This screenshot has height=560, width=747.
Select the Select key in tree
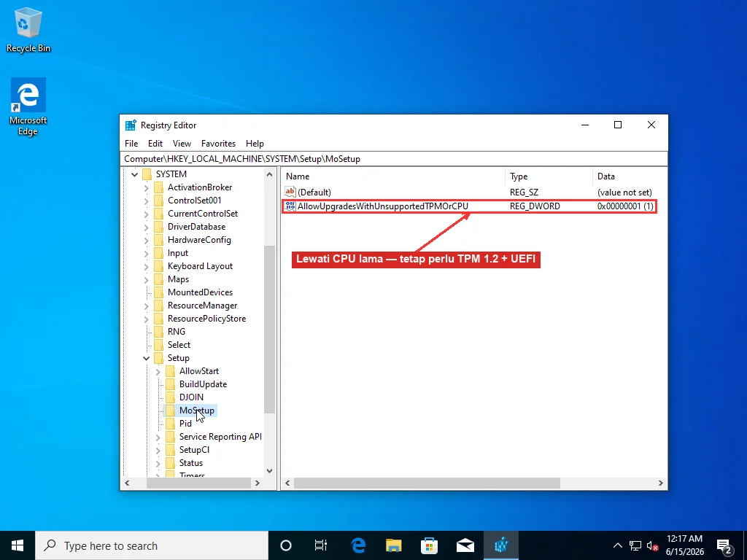[x=179, y=345]
